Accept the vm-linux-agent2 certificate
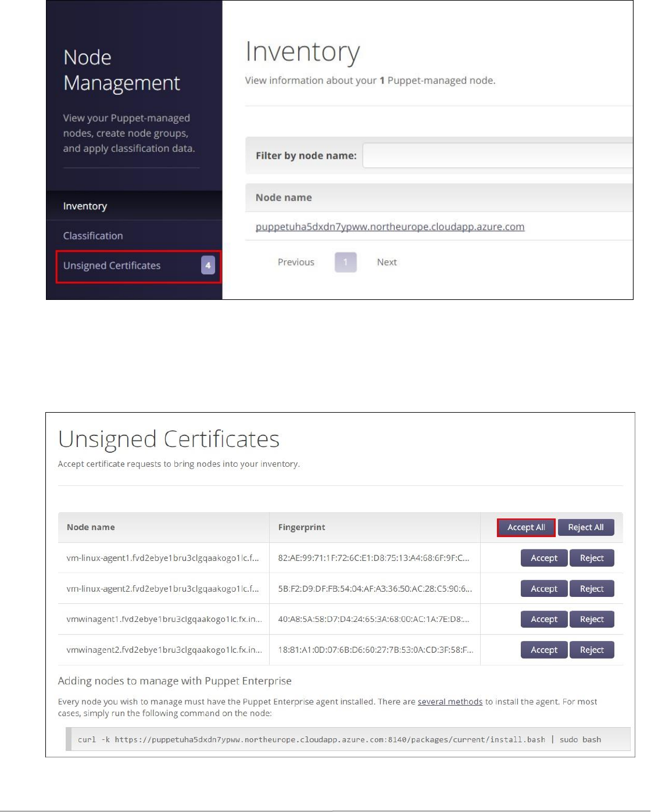 tap(544, 589)
